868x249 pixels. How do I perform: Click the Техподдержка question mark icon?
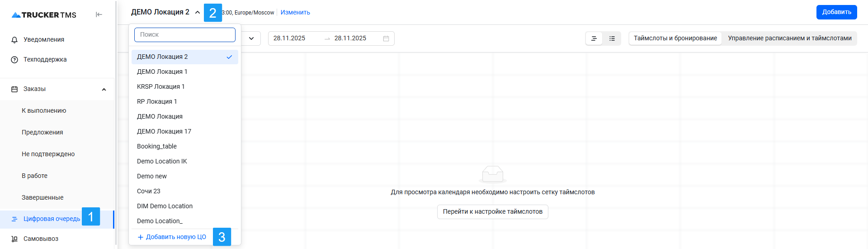click(x=14, y=60)
